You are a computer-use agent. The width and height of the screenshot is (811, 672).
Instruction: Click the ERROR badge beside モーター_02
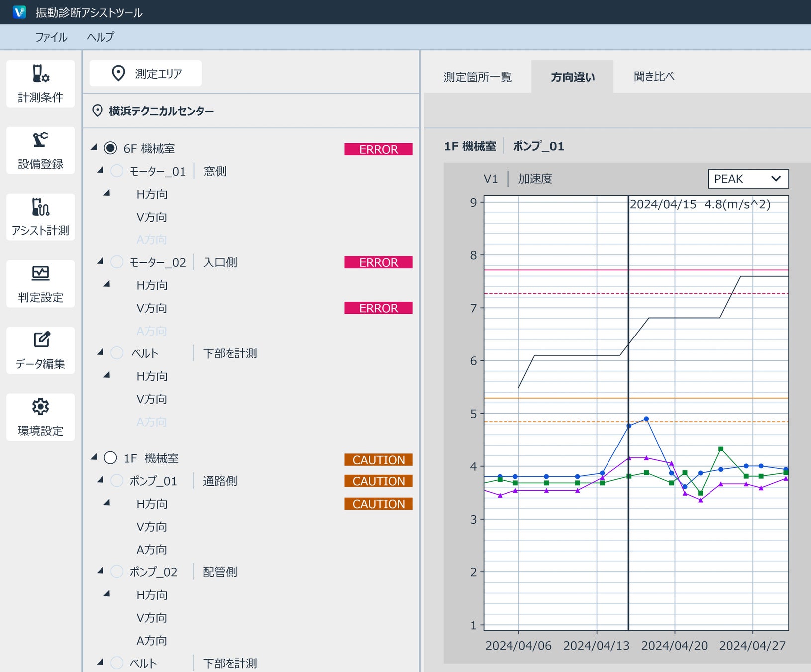click(378, 262)
